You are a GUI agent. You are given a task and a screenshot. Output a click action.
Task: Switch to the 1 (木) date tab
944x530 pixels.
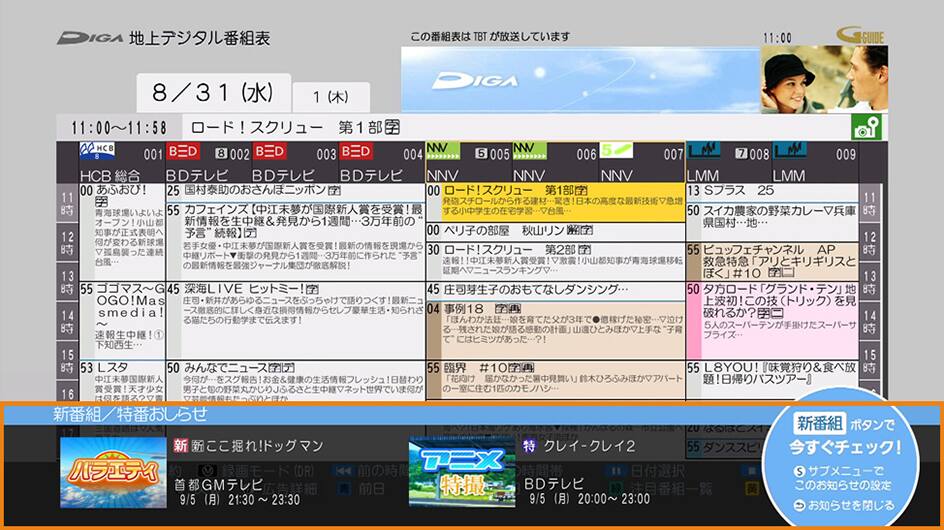[x=331, y=97]
